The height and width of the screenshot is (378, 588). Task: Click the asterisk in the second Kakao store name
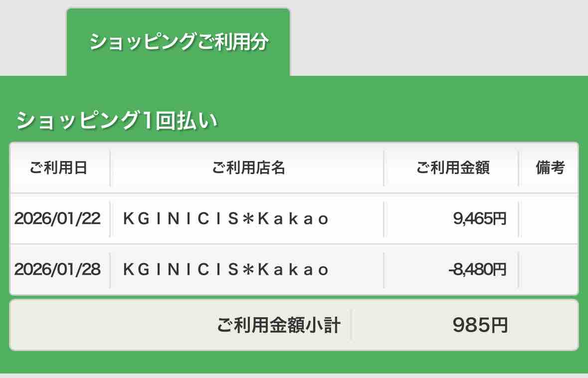pyautogui.click(x=248, y=269)
